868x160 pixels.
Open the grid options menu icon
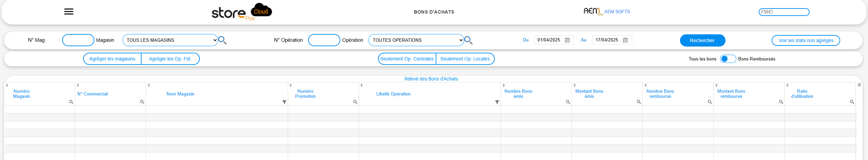coord(860,85)
